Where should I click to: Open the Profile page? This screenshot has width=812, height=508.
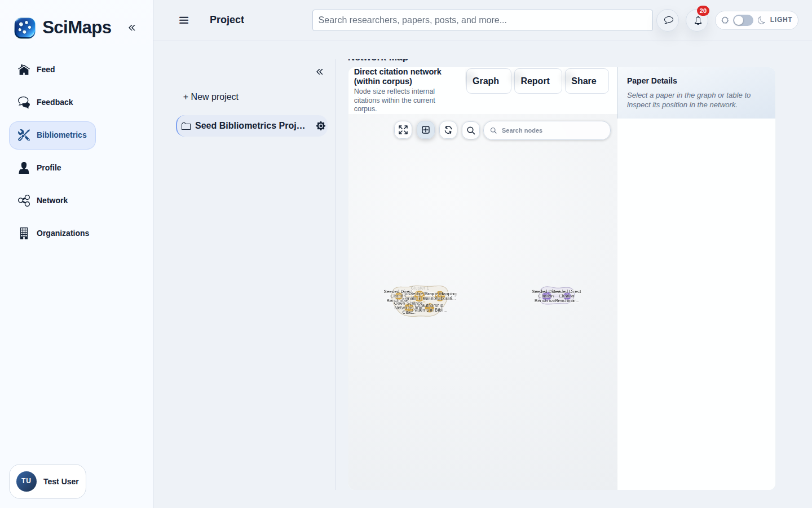48,168
